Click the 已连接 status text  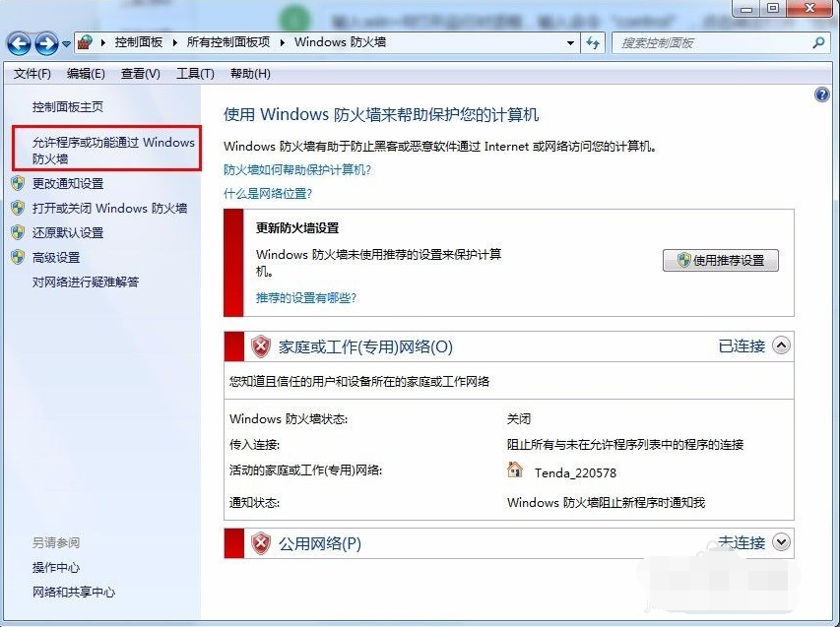pos(742,345)
